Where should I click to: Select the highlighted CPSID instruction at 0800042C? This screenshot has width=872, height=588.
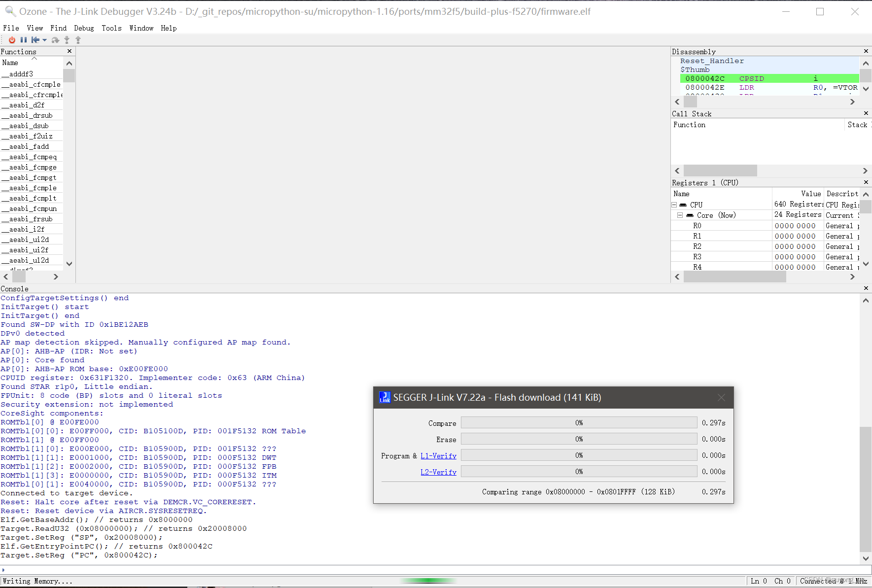coord(769,78)
